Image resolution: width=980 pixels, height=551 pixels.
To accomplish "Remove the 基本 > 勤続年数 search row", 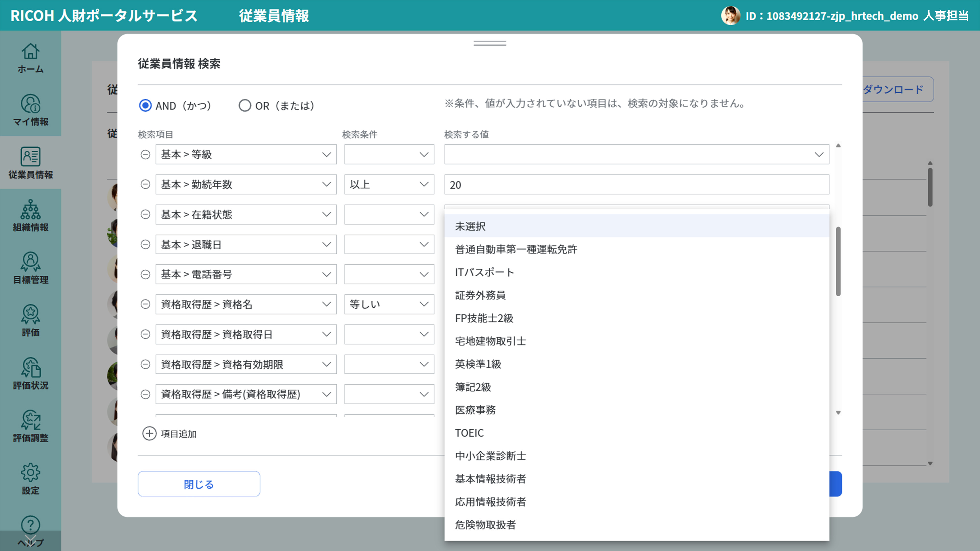I will click(x=145, y=184).
